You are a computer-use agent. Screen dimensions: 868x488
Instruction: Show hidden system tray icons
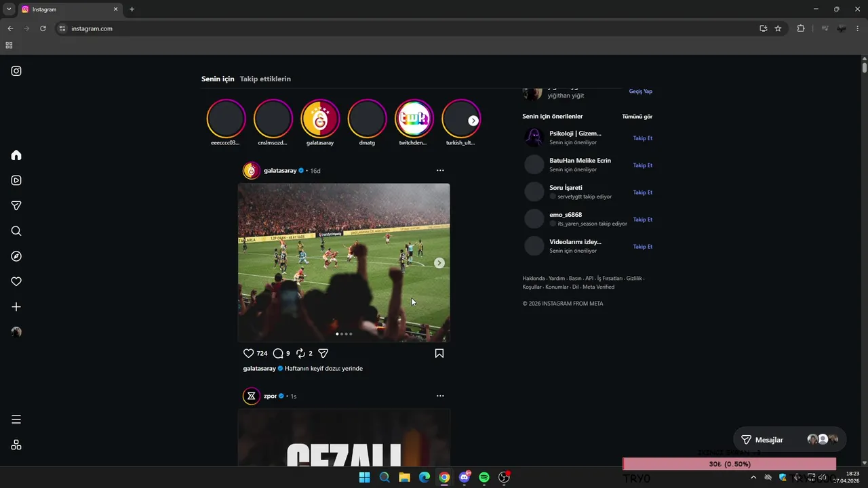753,477
